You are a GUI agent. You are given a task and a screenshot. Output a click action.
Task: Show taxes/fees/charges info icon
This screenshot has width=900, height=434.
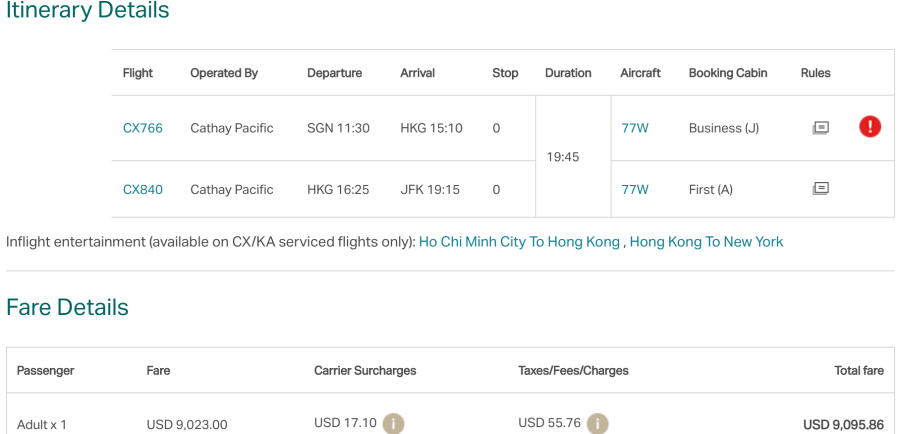[x=598, y=423]
